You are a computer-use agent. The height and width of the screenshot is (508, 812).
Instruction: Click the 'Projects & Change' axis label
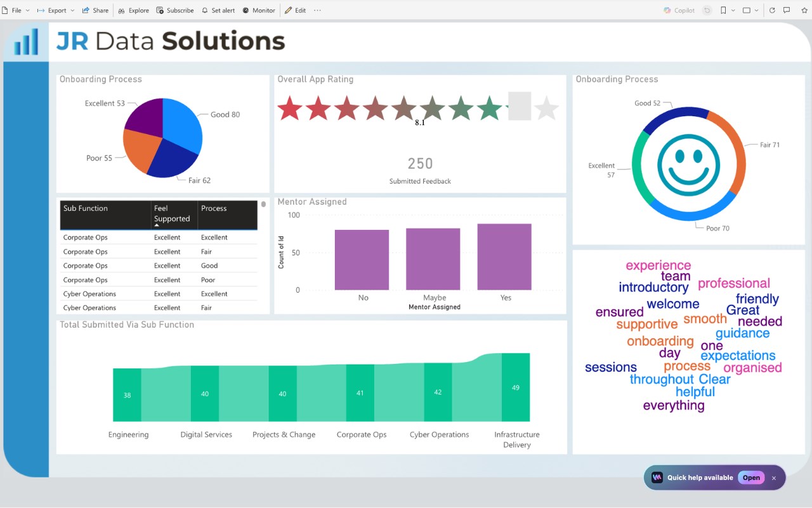(284, 435)
